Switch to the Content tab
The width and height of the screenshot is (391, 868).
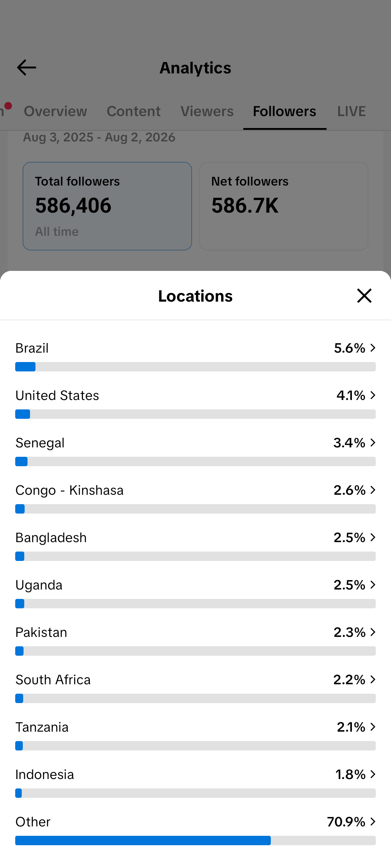(134, 111)
